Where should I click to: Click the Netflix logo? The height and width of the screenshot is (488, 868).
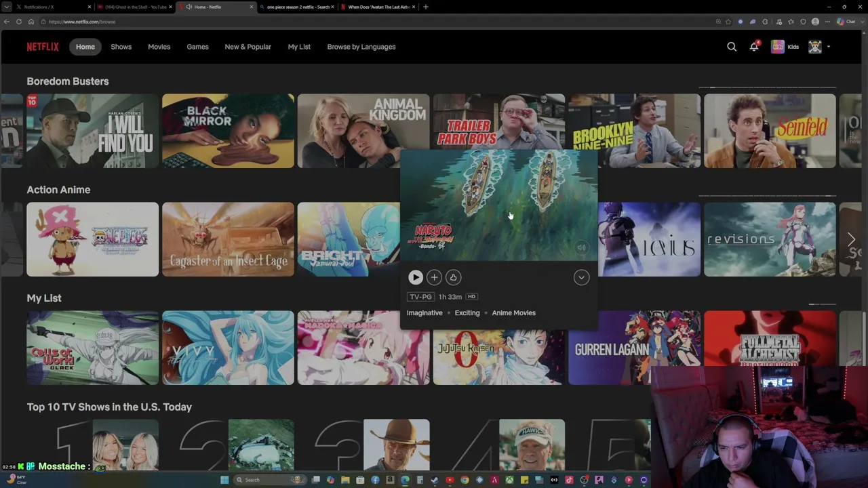coord(43,47)
